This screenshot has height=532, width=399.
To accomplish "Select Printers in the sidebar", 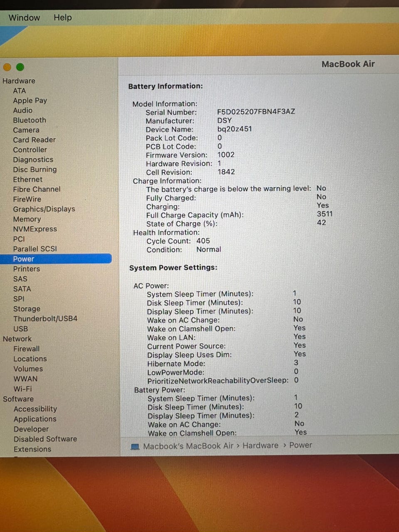I will [x=27, y=269].
